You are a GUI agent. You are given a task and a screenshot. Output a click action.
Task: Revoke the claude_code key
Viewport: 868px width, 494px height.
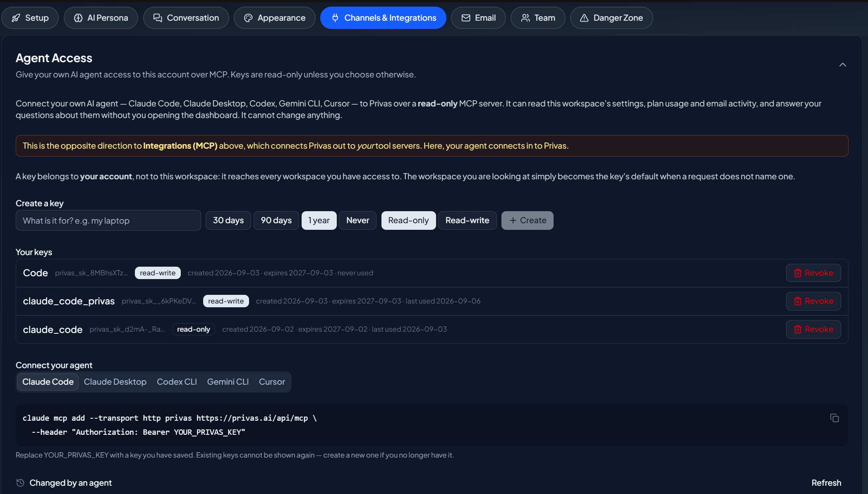[x=813, y=329]
